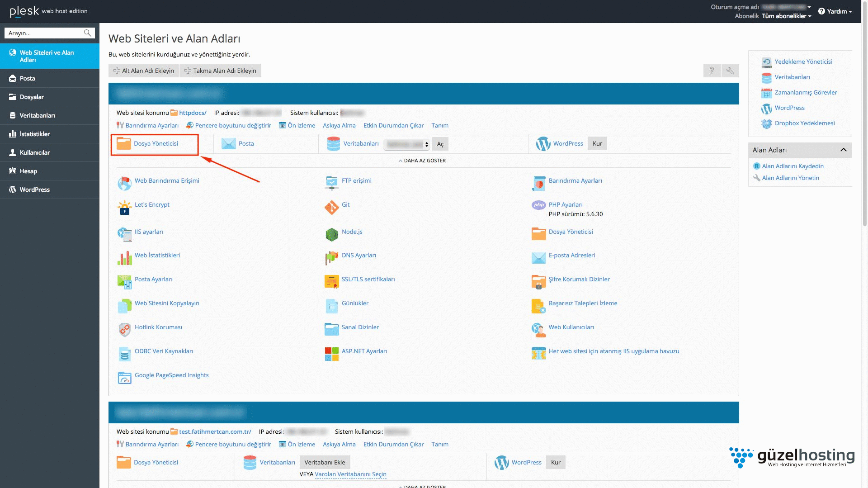Click Etkin Durumdan Çıkar in first domain
868x488 pixels.
(x=393, y=125)
